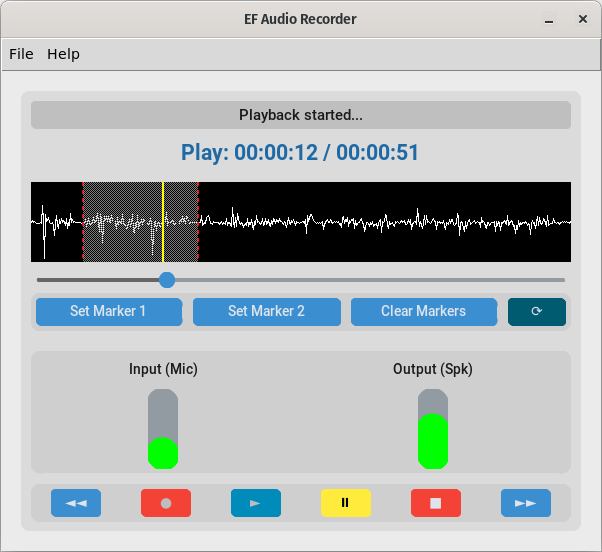
Task: Click the 'Output (Spk)' label
Action: [433, 369]
